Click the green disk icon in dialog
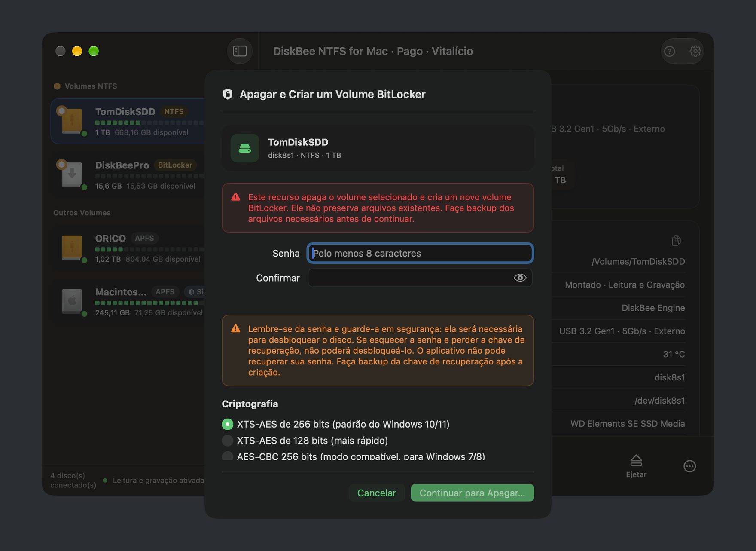This screenshot has width=756, height=551. click(245, 148)
